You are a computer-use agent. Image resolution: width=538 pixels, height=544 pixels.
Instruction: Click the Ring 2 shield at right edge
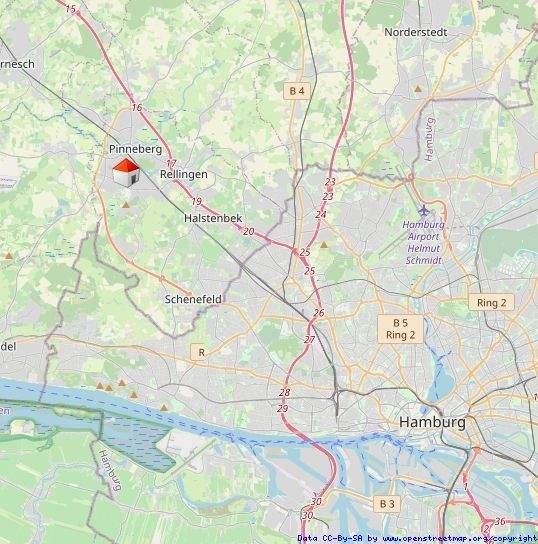[x=491, y=303]
